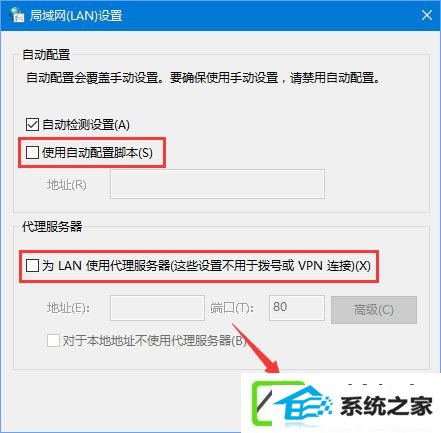Click the 端口(T) field showing 80

coord(297,308)
